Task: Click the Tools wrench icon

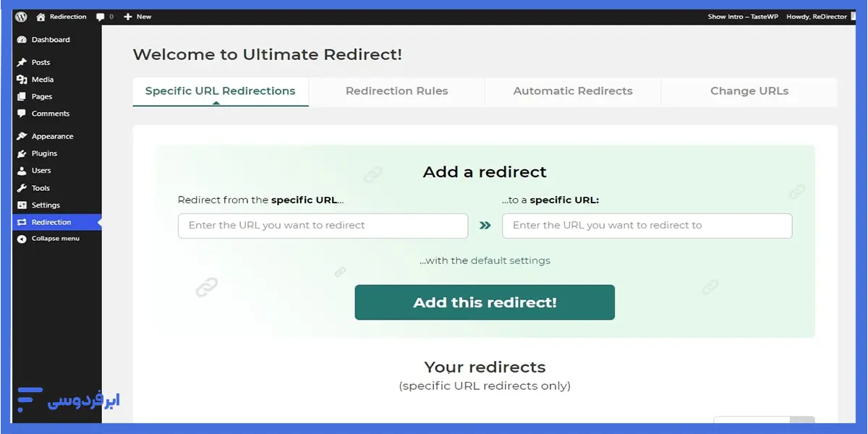Action: pos(22,188)
